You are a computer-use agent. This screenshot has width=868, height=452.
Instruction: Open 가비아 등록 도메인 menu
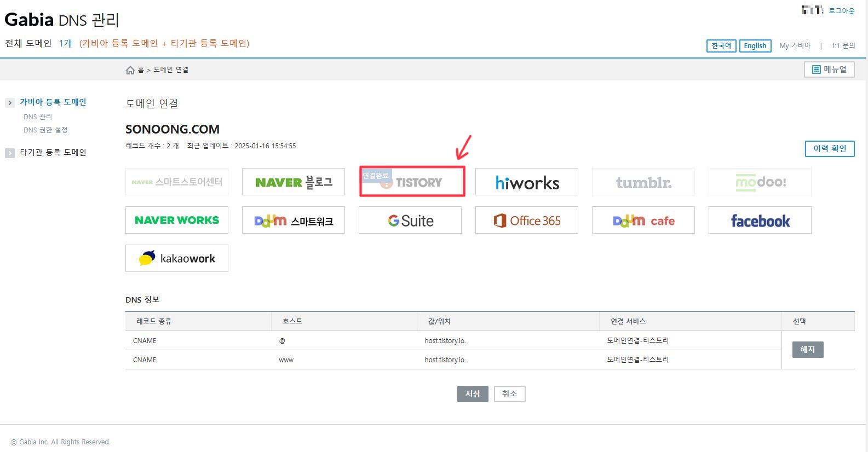(53, 102)
